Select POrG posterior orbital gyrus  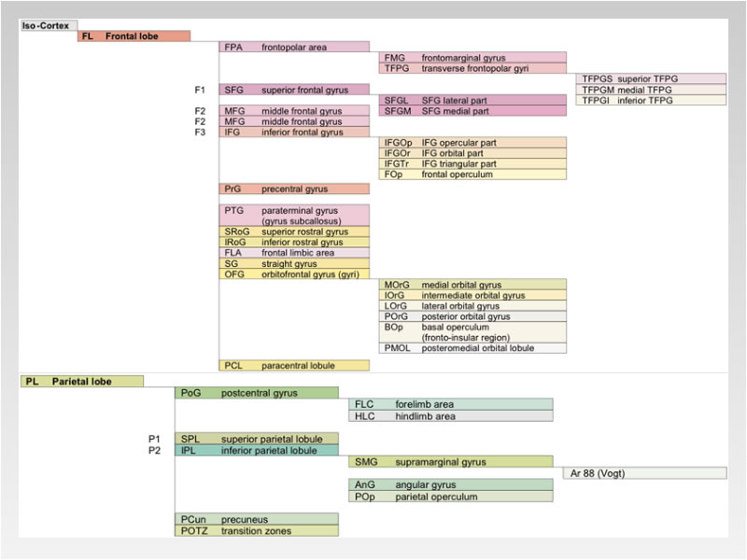coord(472,316)
